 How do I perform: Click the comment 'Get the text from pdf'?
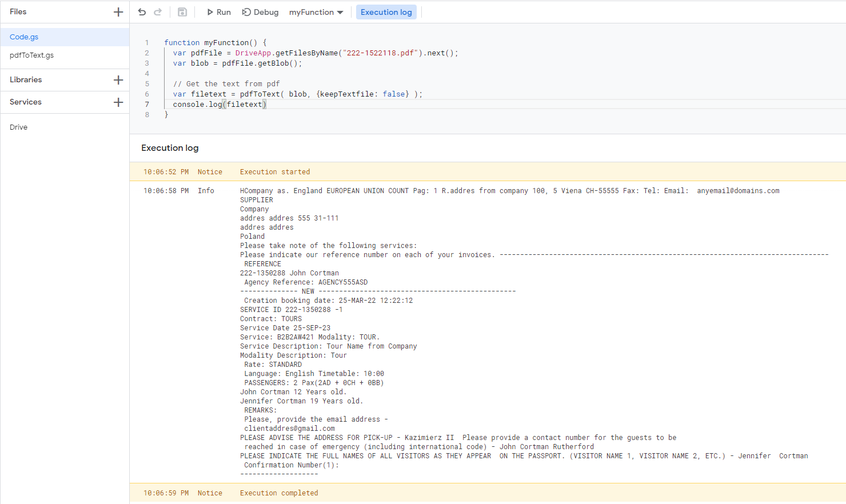tap(226, 84)
